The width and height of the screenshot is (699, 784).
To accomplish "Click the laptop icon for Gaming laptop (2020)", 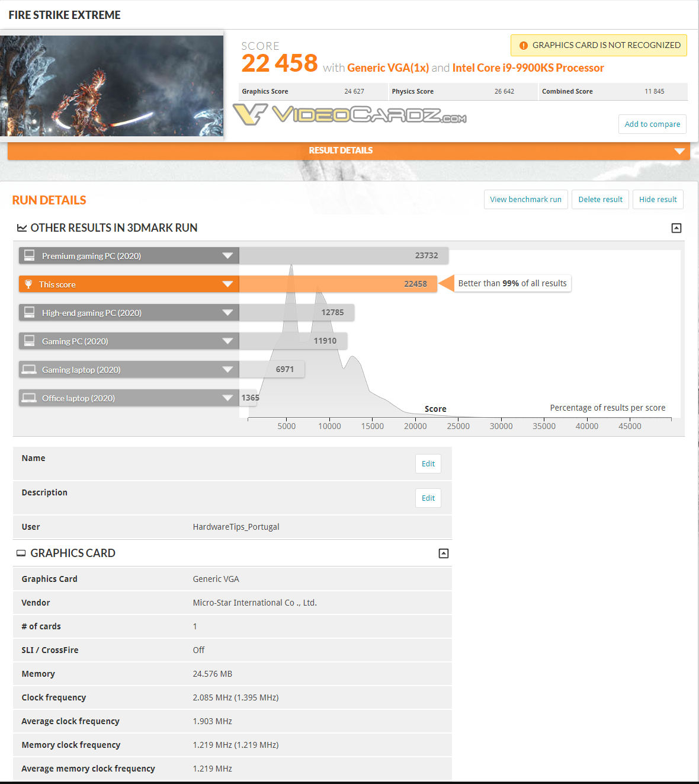I will 29,369.
